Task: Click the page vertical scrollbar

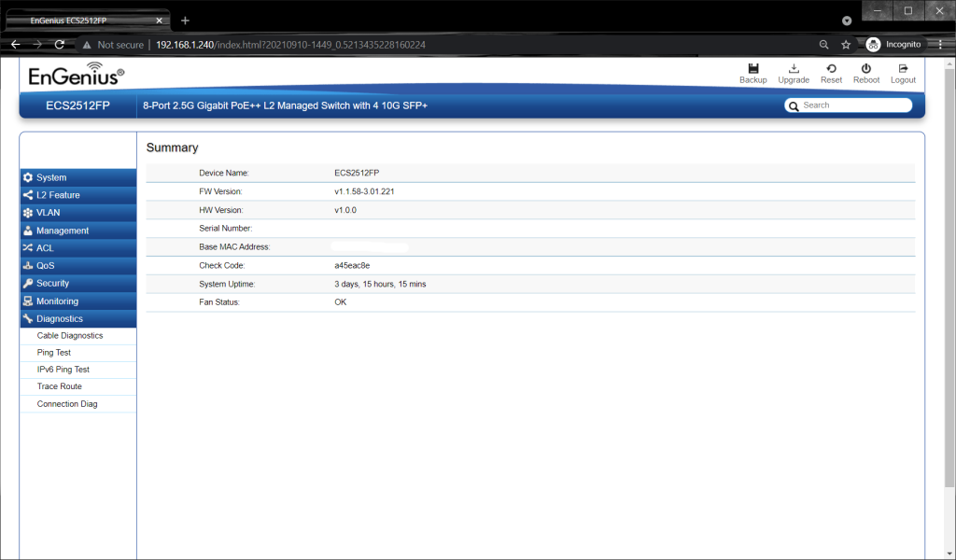Action: (949, 278)
